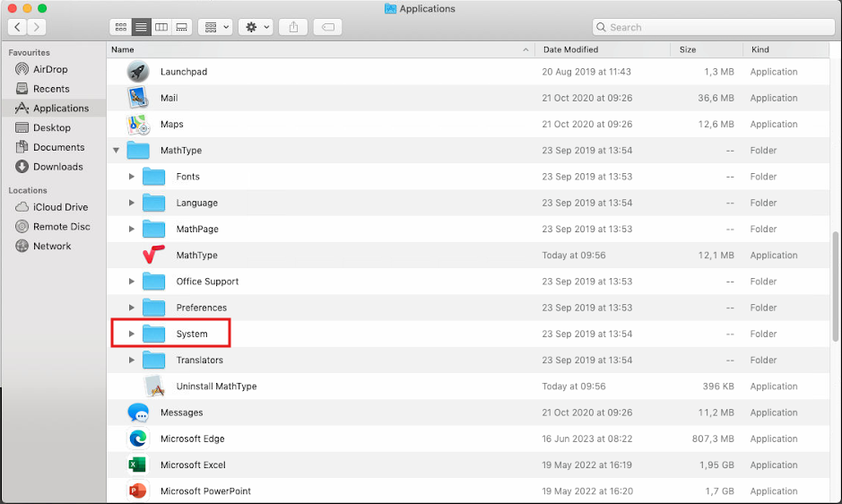Image resolution: width=842 pixels, height=504 pixels.
Task: Select the System folder icon
Action: point(153,334)
